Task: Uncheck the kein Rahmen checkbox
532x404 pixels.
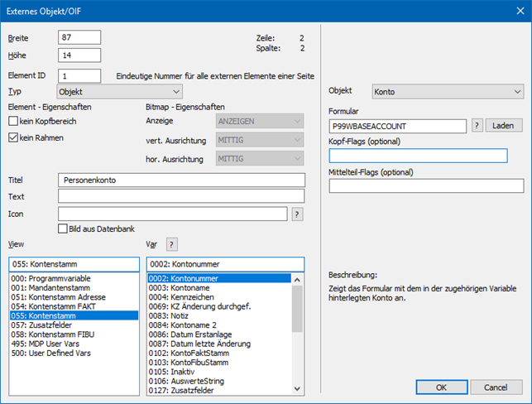Action: pos(13,137)
